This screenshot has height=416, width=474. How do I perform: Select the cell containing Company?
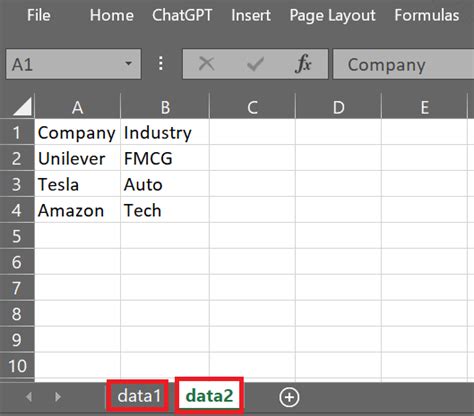tap(77, 132)
